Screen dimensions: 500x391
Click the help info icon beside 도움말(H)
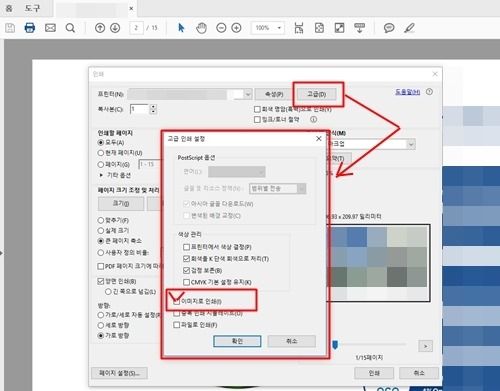pyautogui.click(x=429, y=92)
